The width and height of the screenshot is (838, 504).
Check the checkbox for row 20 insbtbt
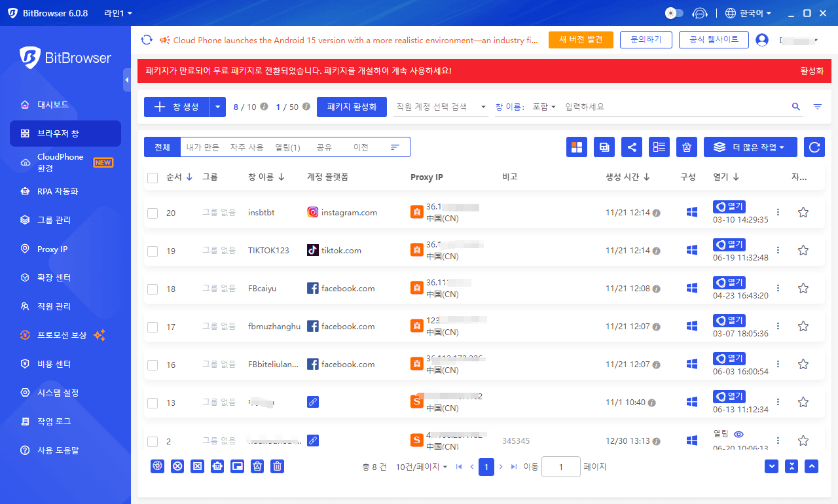153,213
